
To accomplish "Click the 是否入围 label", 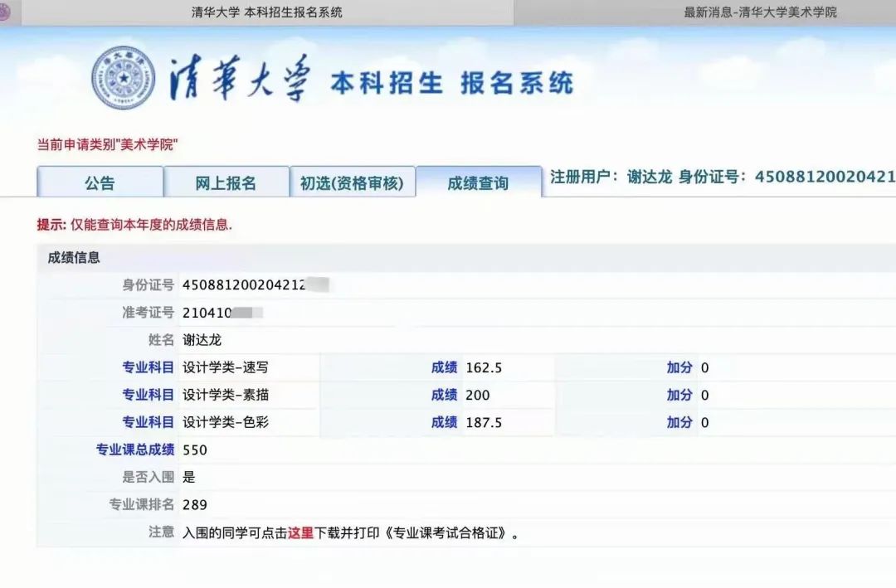I will [x=148, y=477].
